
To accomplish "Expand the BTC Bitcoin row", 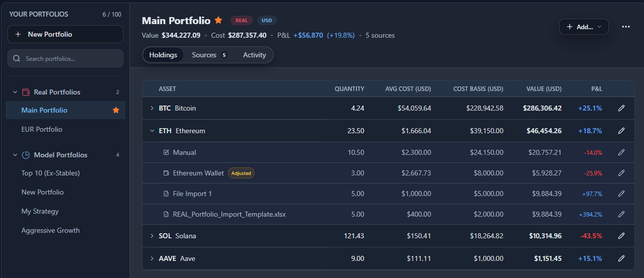I will [152, 108].
